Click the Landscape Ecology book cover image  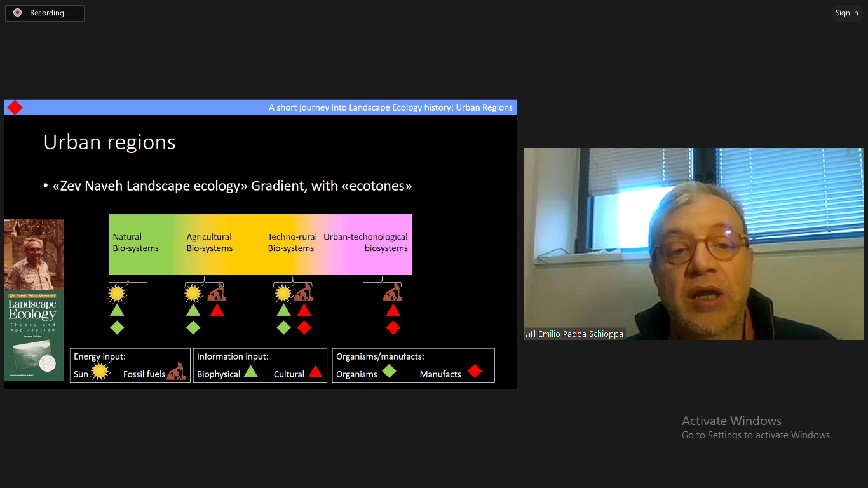click(x=34, y=335)
